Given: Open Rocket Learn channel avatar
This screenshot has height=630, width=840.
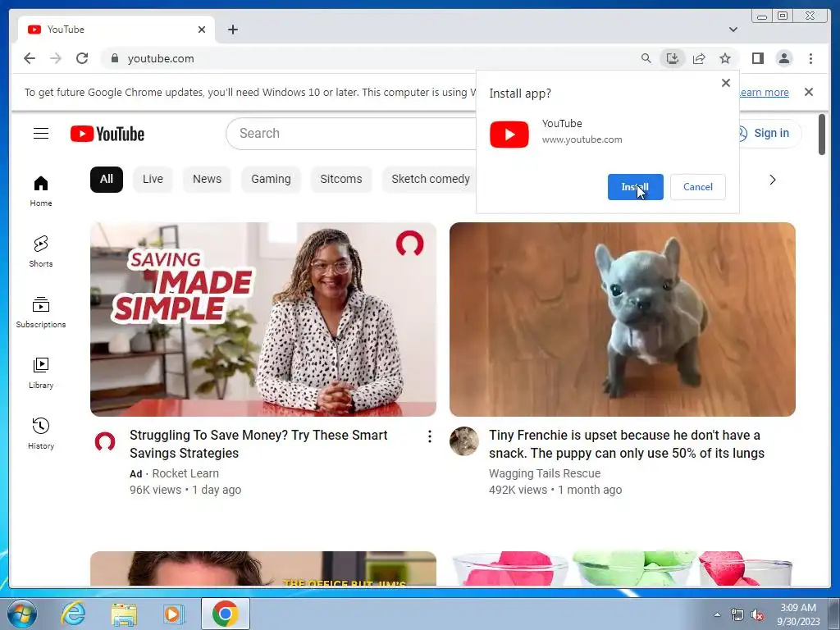Looking at the screenshot, I should pos(105,441).
